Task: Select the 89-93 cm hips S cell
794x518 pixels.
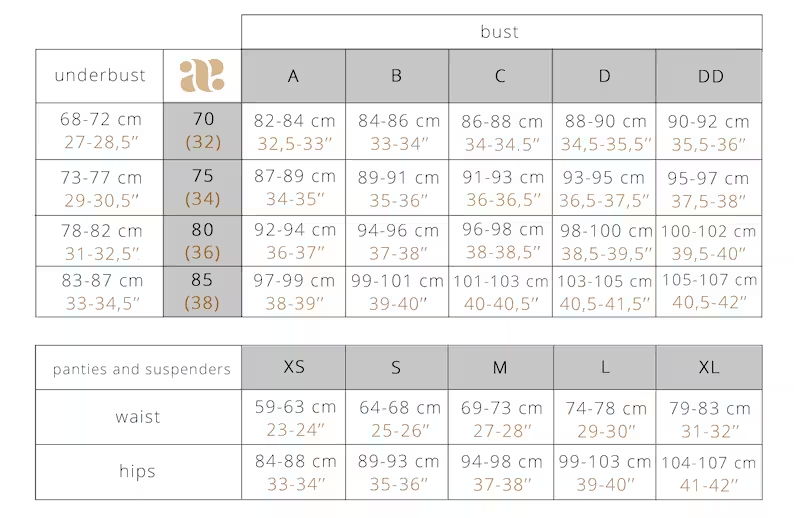Action: tap(397, 472)
